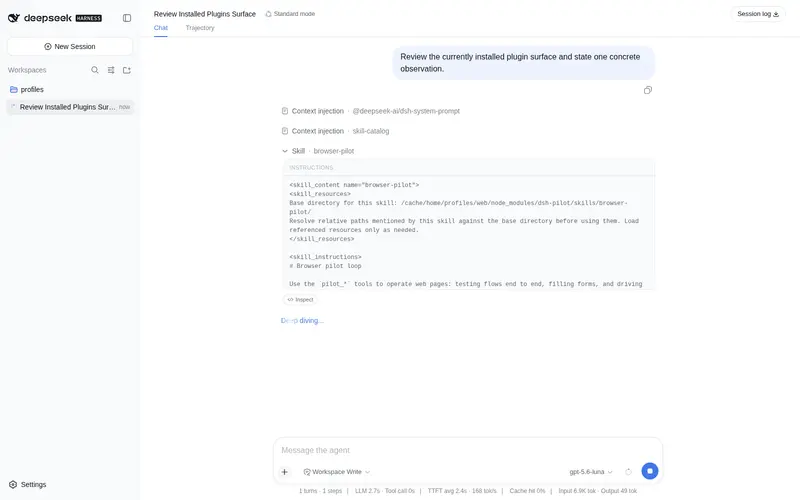This screenshot has width=800, height=500.
Task: Click the INSTRUCTIONS header label
Action: [311, 167]
